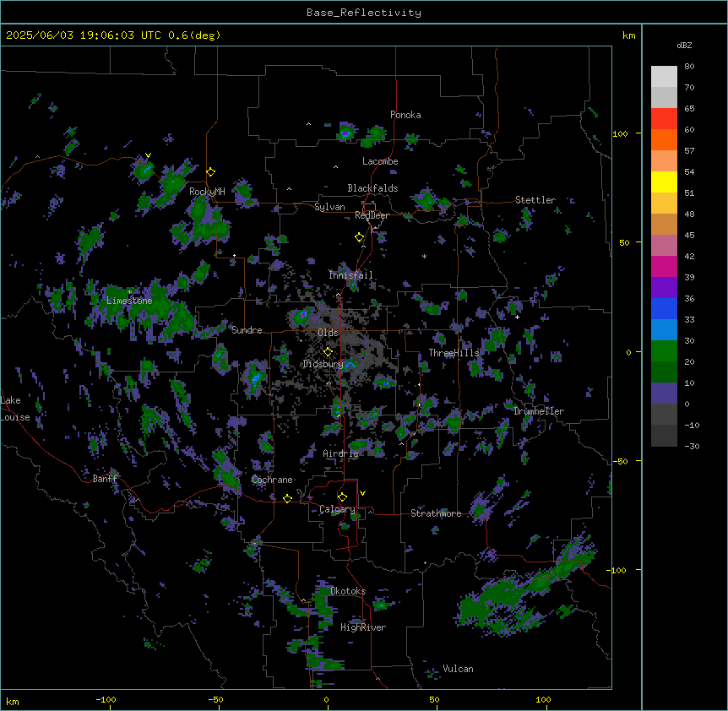The width and height of the screenshot is (728, 711).
Task: Select the yellow diamond marker below Cochrane
Action: coord(287,498)
